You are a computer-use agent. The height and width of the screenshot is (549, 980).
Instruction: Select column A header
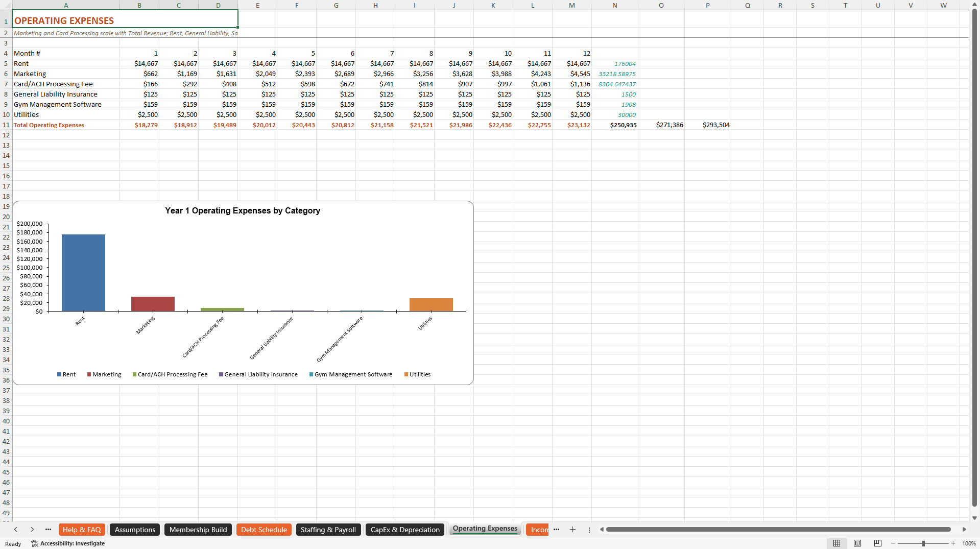click(x=66, y=5)
